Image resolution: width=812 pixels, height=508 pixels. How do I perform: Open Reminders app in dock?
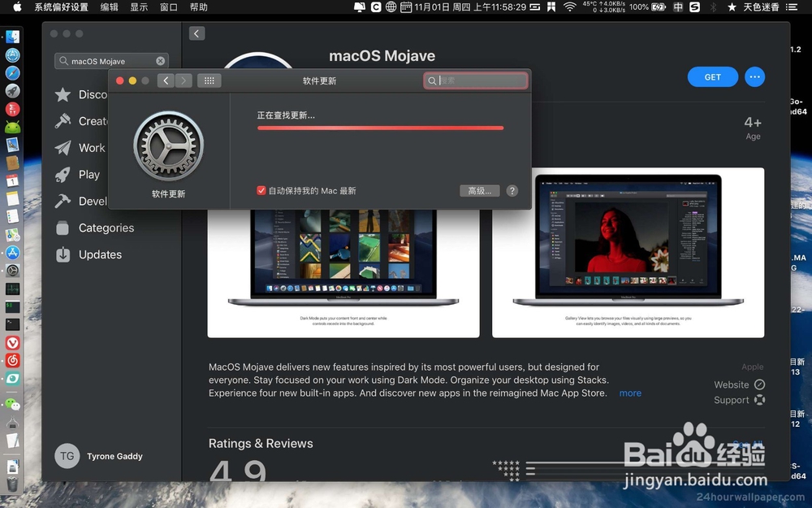click(12, 217)
